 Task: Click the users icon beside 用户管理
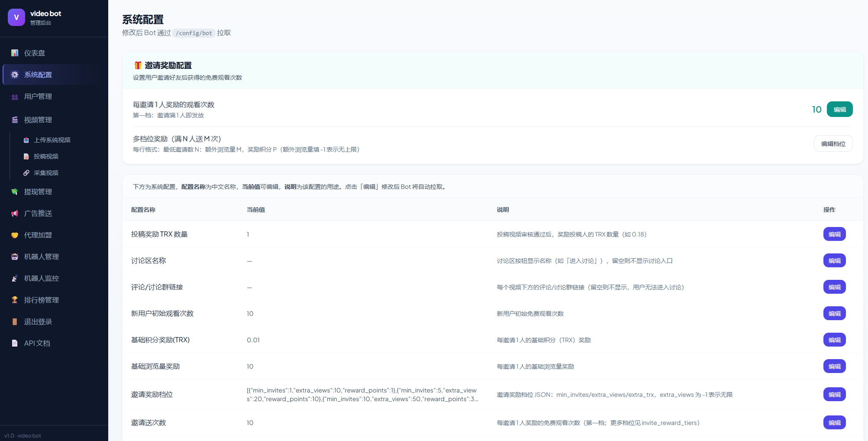tap(15, 97)
